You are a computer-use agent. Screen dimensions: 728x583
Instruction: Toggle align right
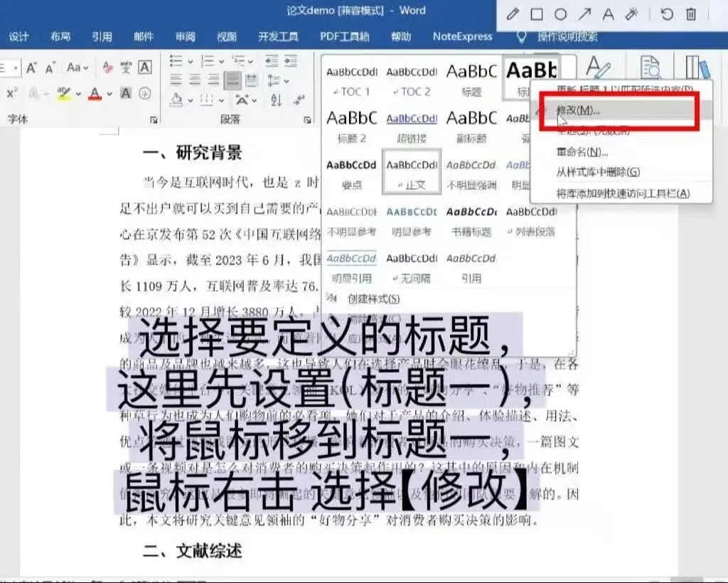pos(213,80)
